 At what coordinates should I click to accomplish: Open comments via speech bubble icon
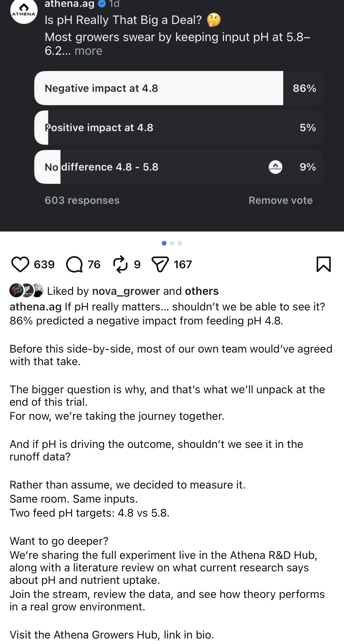[74, 264]
